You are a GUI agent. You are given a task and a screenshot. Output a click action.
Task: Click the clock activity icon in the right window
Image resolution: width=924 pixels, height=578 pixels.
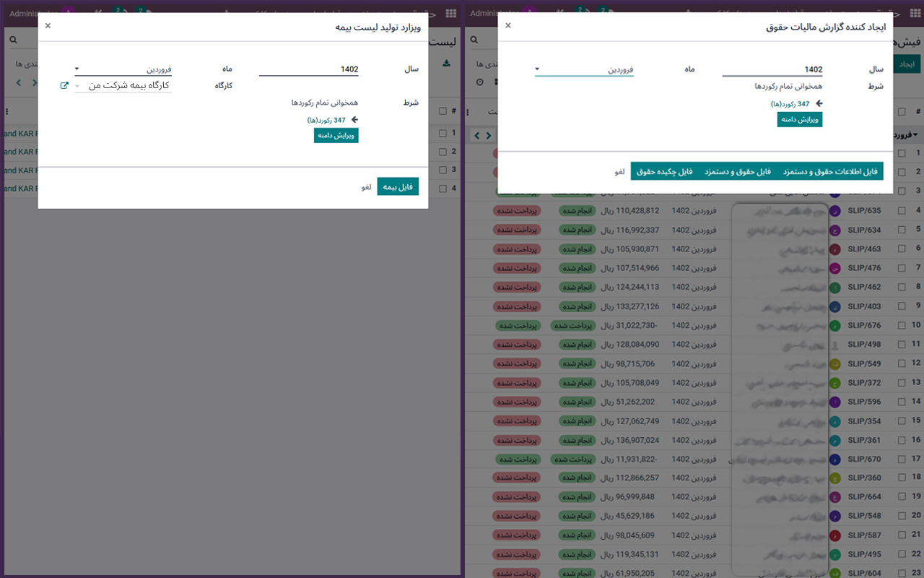click(x=480, y=82)
